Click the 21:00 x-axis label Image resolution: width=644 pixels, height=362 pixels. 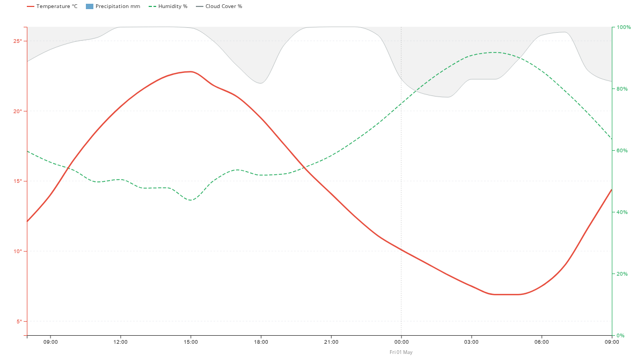tap(331, 342)
